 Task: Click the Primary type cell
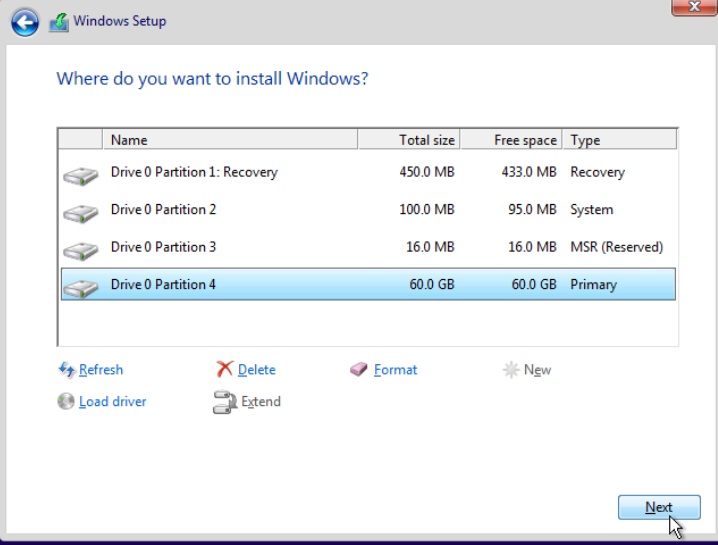593,285
